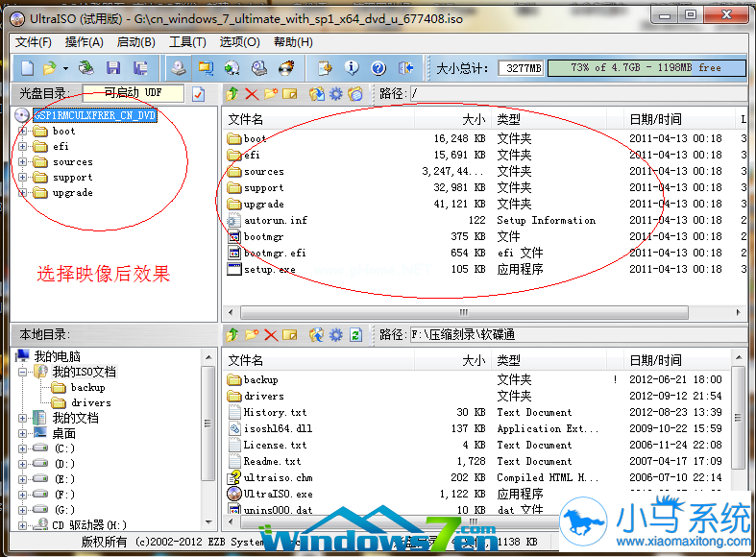Screen dimensions: 756x557
Task: Click local path field F:\压缩刻录\软碟通
Action: pos(578,334)
